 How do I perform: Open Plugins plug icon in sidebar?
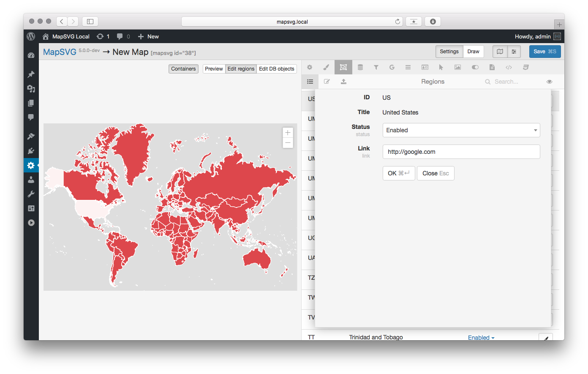(31, 151)
